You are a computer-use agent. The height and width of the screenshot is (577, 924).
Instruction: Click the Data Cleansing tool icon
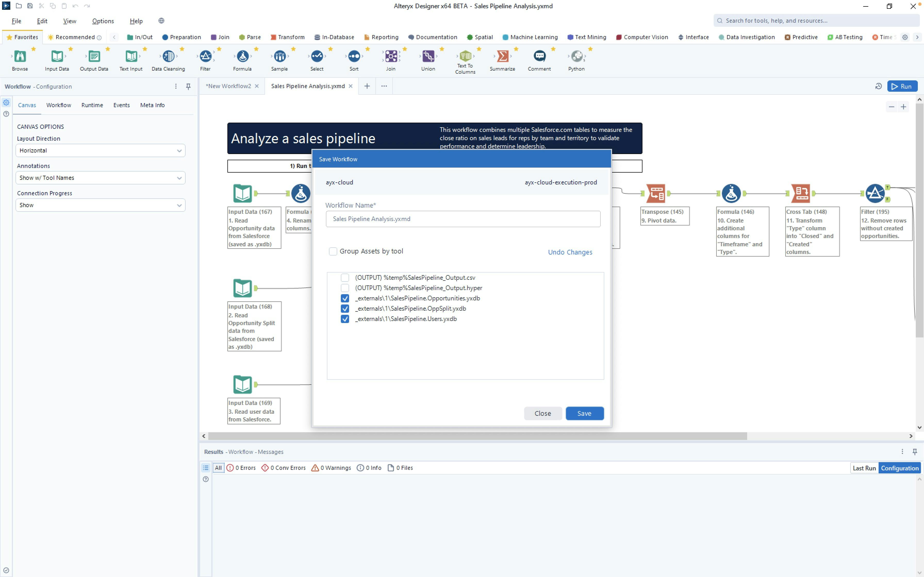pyautogui.click(x=168, y=56)
